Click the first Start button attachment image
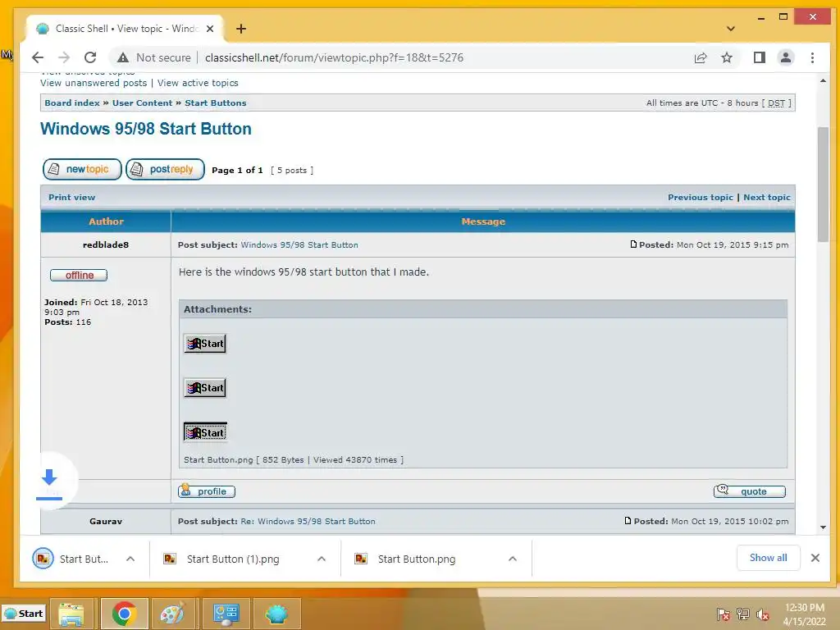This screenshot has height=630, width=840. pos(204,344)
